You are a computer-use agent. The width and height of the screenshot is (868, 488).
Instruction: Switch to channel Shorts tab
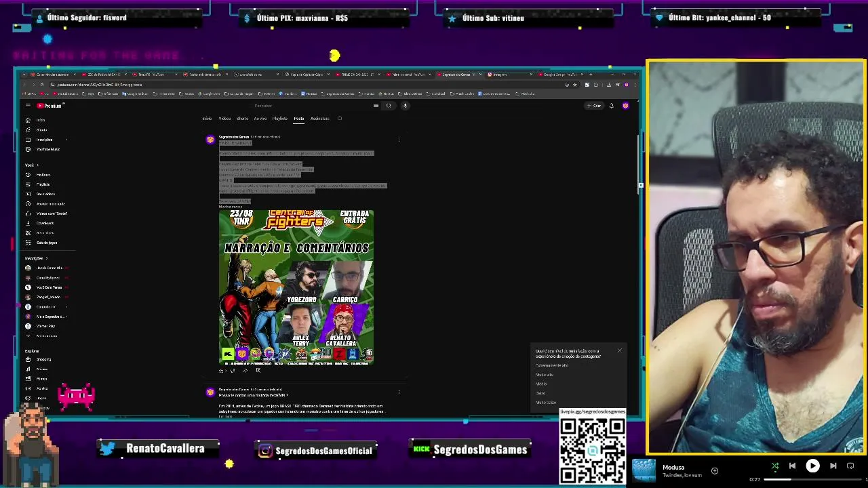242,119
